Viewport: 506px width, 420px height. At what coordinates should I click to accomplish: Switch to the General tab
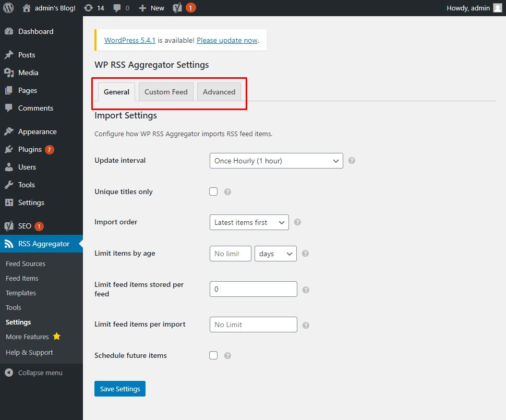116,92
